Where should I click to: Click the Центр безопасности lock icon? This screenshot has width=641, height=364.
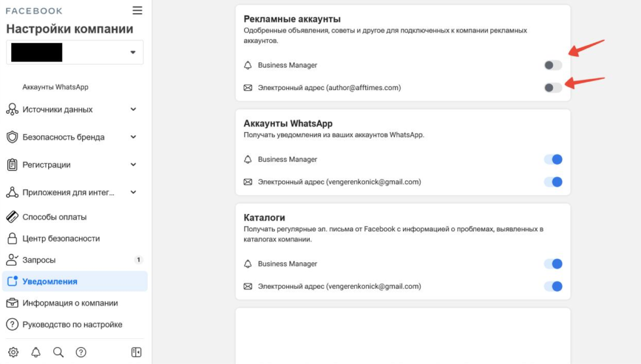click(x=13, y=238)
